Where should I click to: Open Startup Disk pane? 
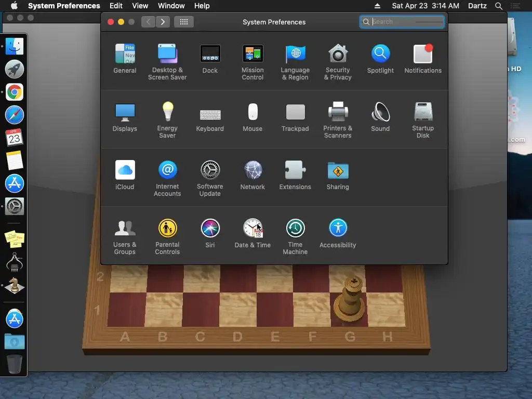tap(423, 120)
